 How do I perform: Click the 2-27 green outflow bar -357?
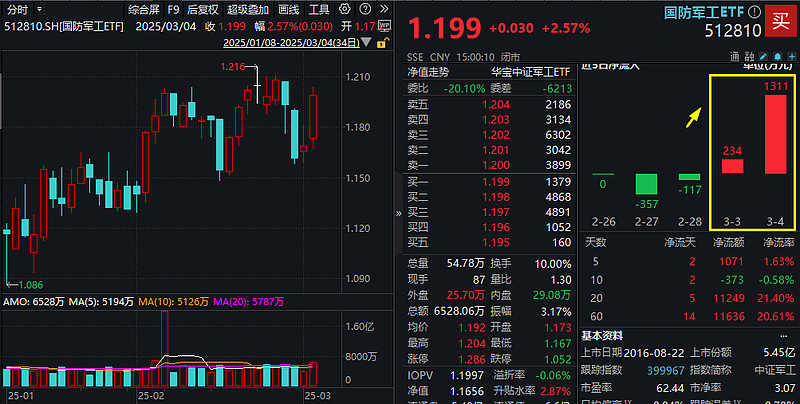tap(646, 184)
